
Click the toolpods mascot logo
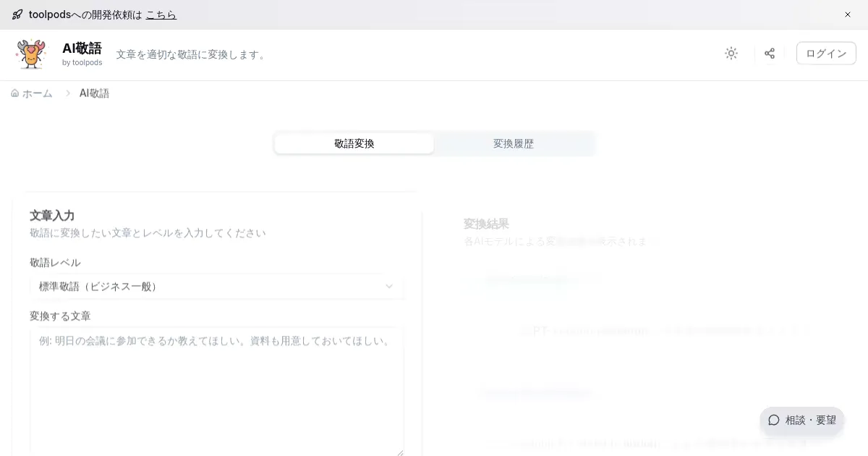click(31, 54)
